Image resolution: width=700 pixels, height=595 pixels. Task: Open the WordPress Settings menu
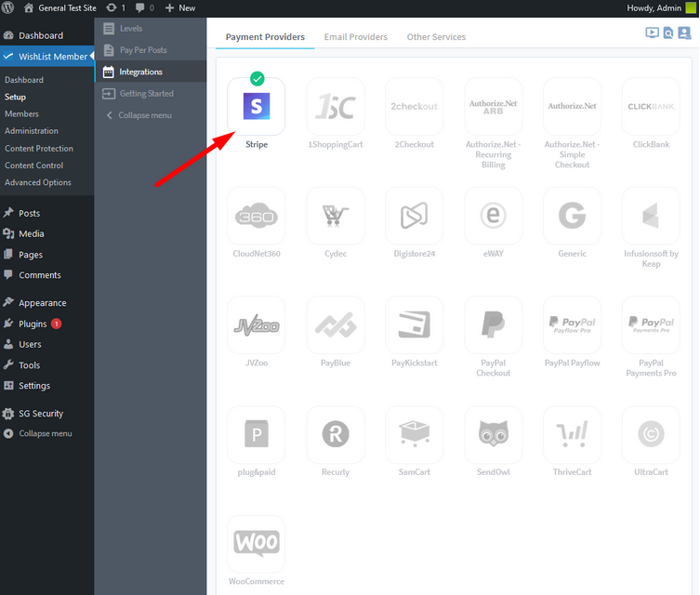[x=46, y=386]
